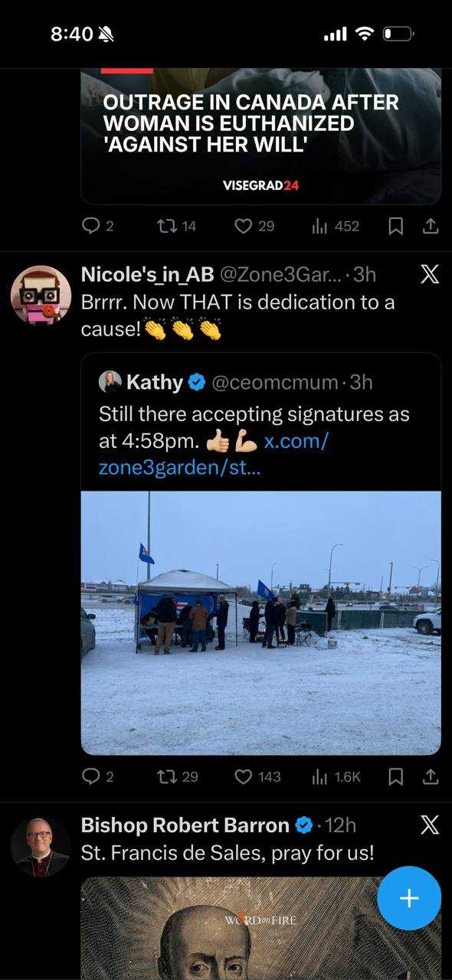Like Nicole's_in_AB's post with 143 likes
The width and height of the screenshot is (452, 980).
point(257,776)
